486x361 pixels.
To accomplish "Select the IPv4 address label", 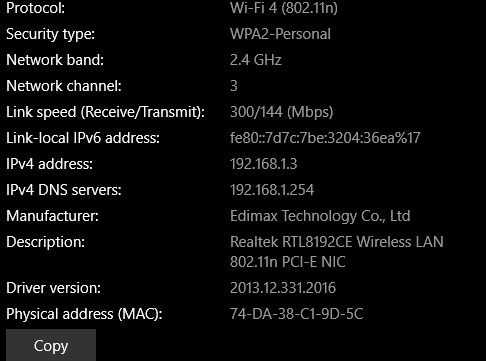I will (x=49, y=164).
